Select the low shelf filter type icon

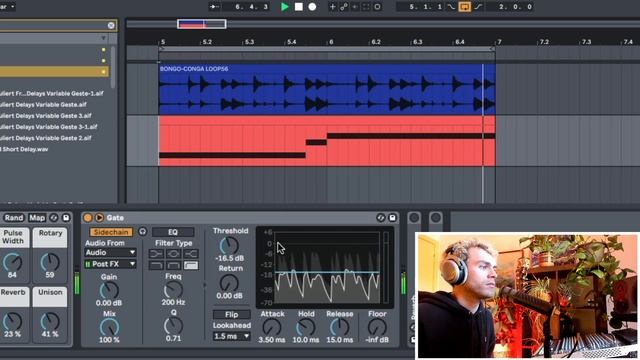coord(156,253)
